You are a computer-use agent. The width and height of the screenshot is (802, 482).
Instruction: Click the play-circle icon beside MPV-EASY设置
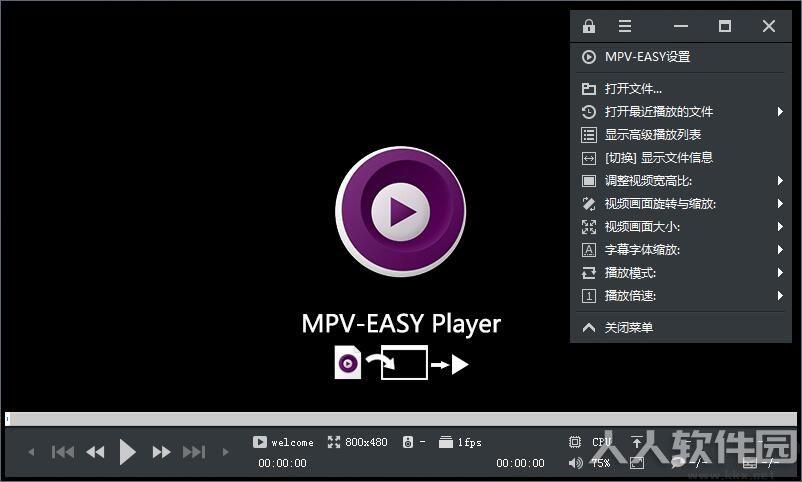(589, 57)
